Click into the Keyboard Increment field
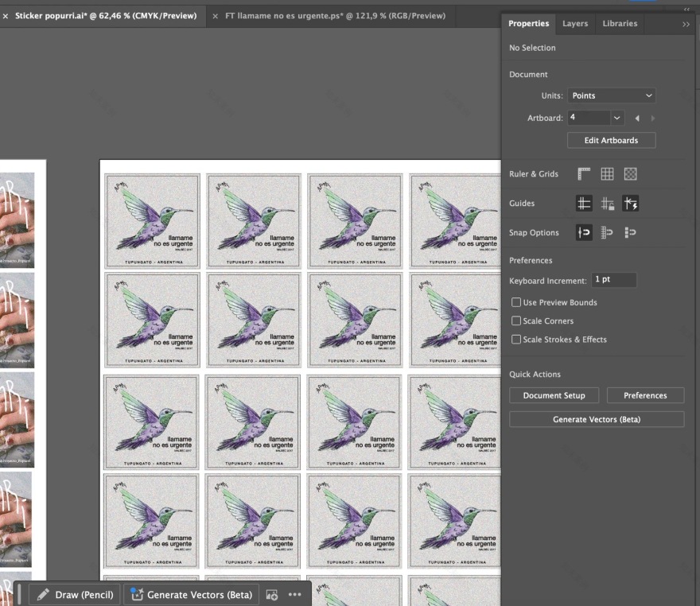The image size is (700, 606). click(x=613, y=280)
